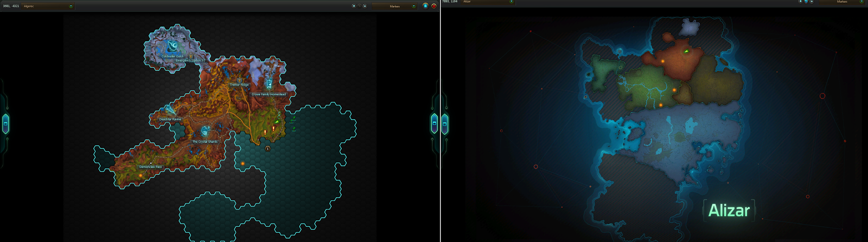Click red circle node east of Alizar

pyautogui.click(x=822, y=96)
